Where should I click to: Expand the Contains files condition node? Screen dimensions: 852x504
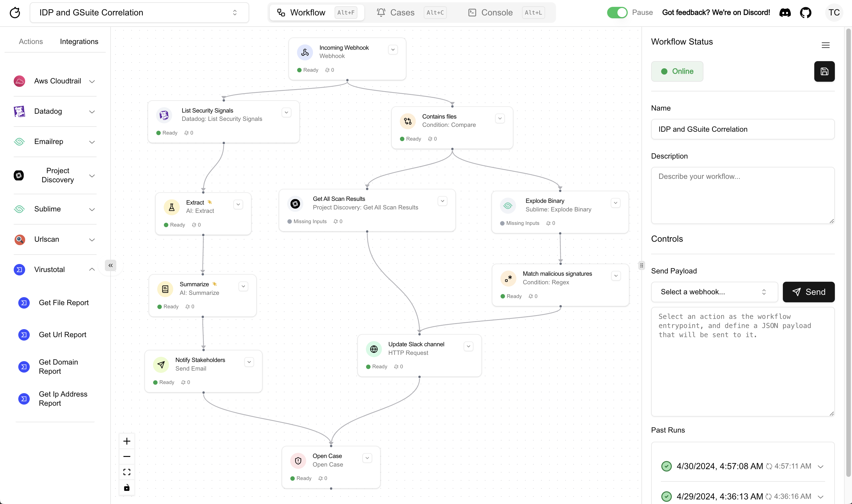500,119
